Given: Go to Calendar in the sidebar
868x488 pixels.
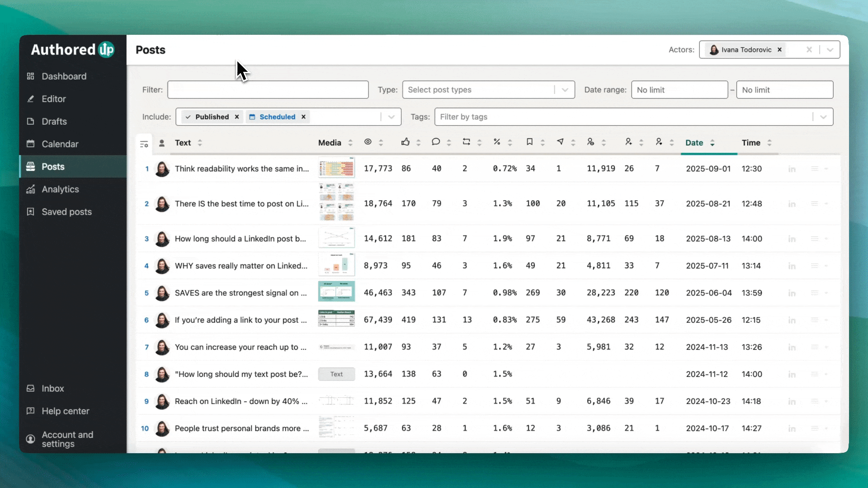Looking at the screenshot, I should pyautogui.click(x=60, y=144).
